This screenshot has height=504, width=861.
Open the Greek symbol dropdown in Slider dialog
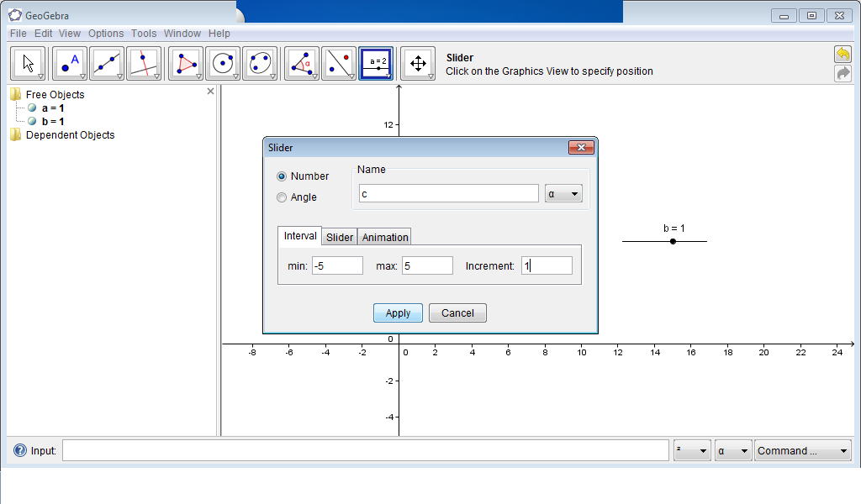[563, 193]
